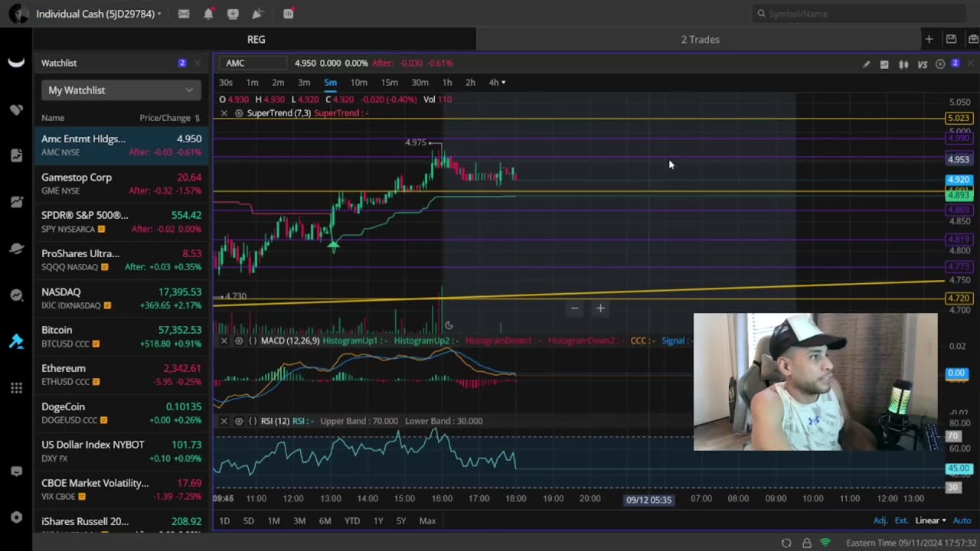Click the party popper icon in top bar

258,14
